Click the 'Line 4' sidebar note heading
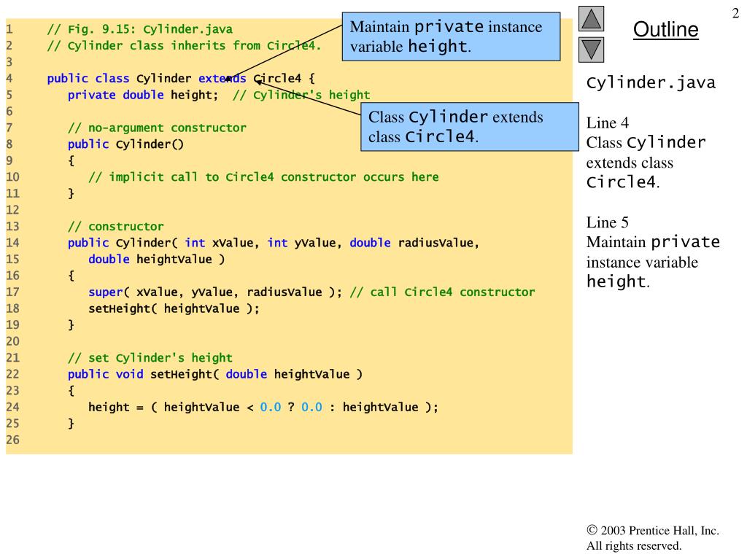747x560 pixels. (x=608, y=122)
